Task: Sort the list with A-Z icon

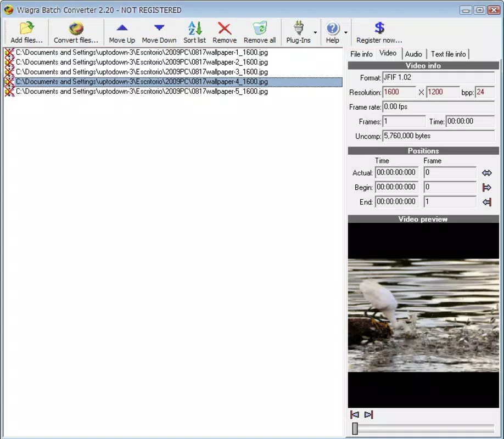Action: pyautogui.click(x=195, y=28)
